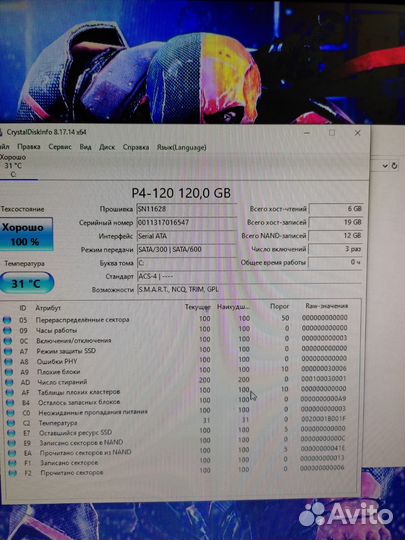The height and width of the screenshot is (540, 405).
Task: Click status icon for Прочитано секторов из NAND row
Action: (x=12, y=453)
